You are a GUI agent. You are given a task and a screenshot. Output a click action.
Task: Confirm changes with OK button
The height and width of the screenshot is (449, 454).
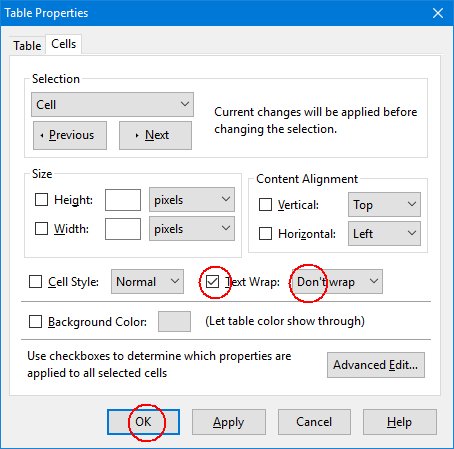143,422
